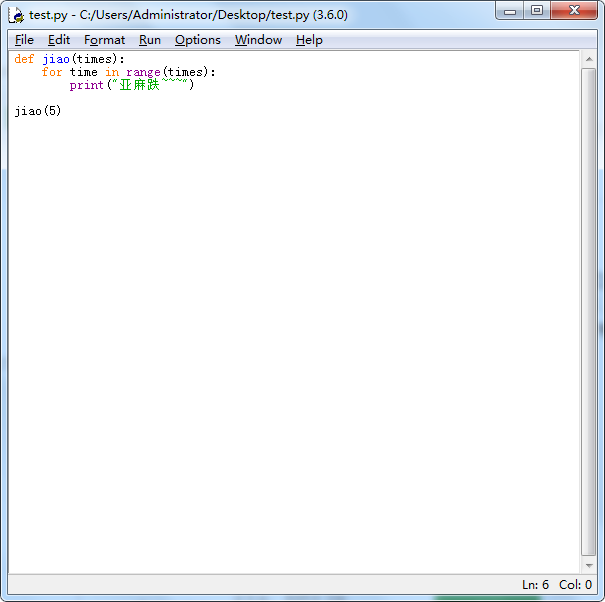This screenshot has height=602, width=605.
Task: Open the Format menu
Action: [x=104, y=40]
